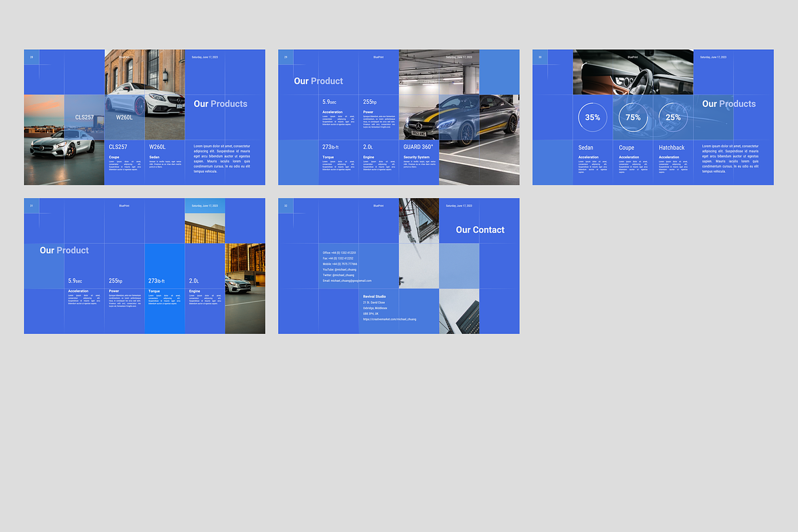Select the Our Contact slide 32

[x=398, y=266]
